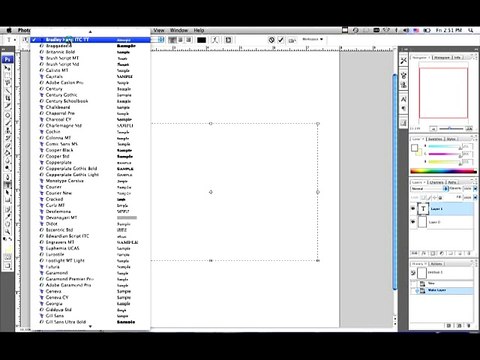
Task: Open the Character panel from dock
Action: (403, 99)
